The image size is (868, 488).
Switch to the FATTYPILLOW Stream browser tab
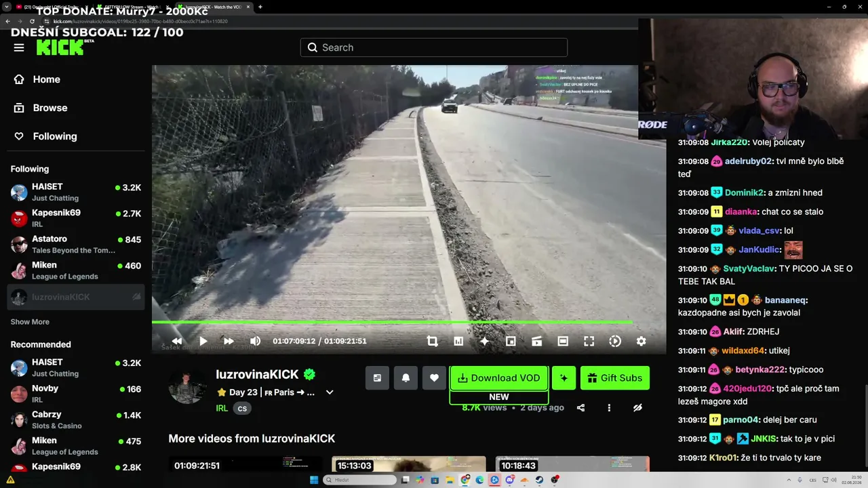click(134, 7)
